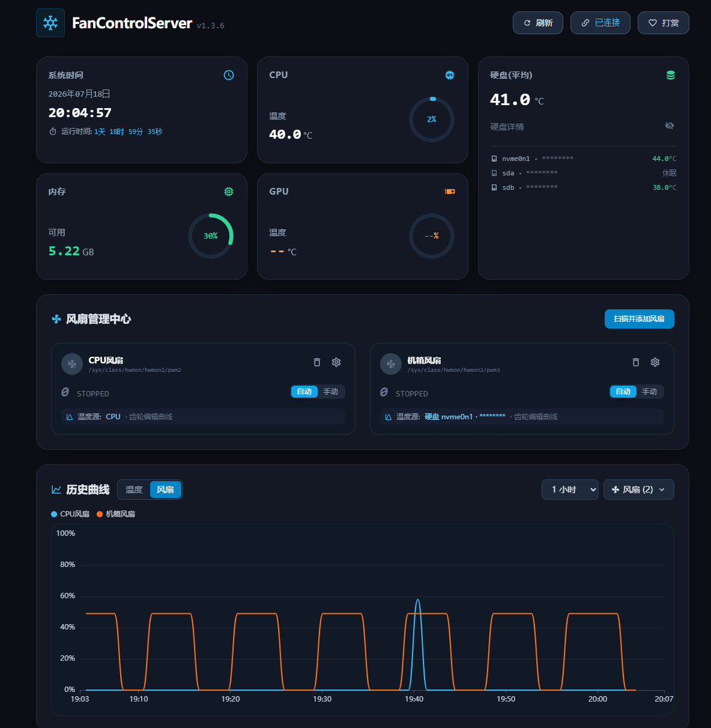Set the 机箱风扇 to 自动 mode
Viewport: 711px width, 728px height.
tap(623, 392)
